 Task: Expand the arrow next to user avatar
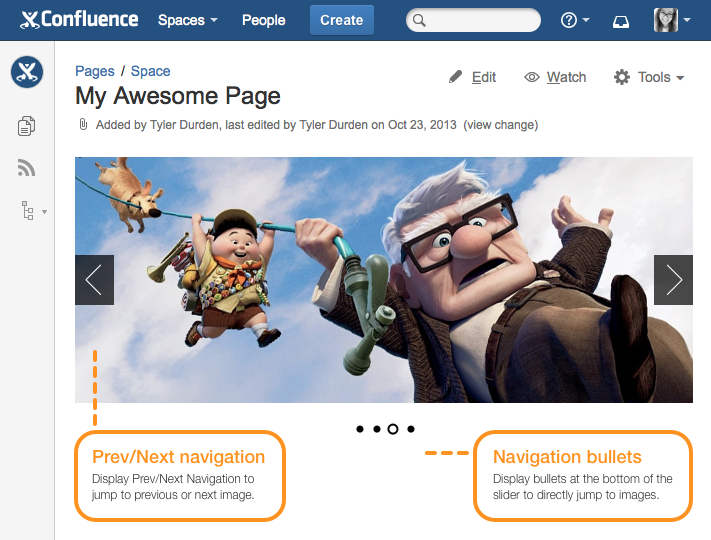coord(687,20)
